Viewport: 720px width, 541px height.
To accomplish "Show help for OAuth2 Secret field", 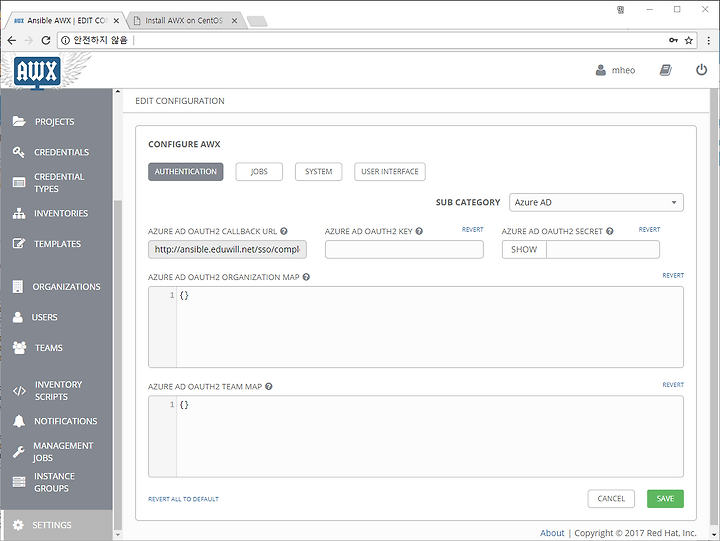I will [610, 231].
